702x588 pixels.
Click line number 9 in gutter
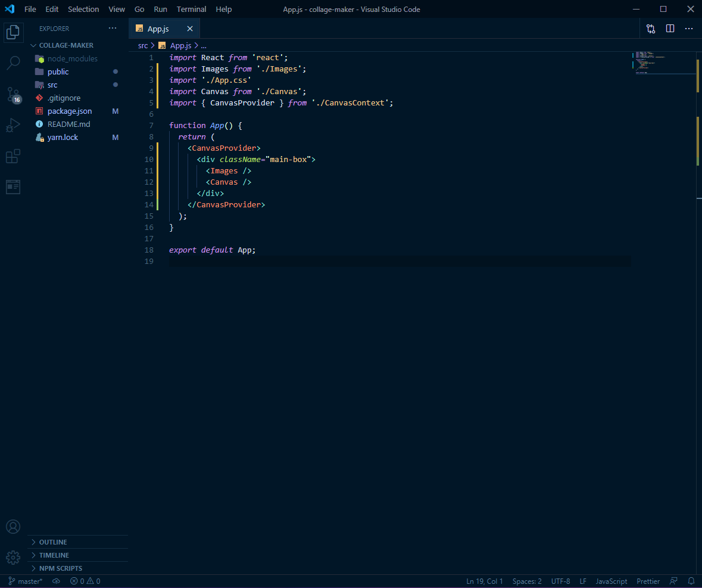(151, 148)
